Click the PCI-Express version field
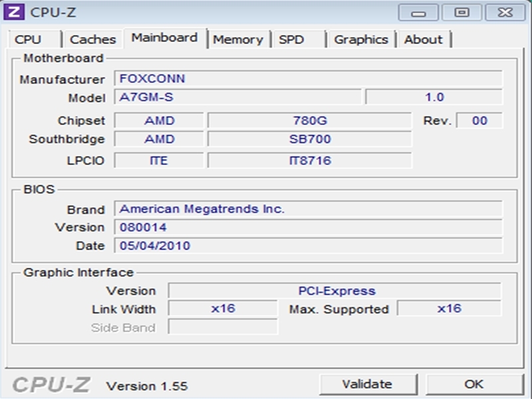 pyautogui.click(x=334, y=291)
